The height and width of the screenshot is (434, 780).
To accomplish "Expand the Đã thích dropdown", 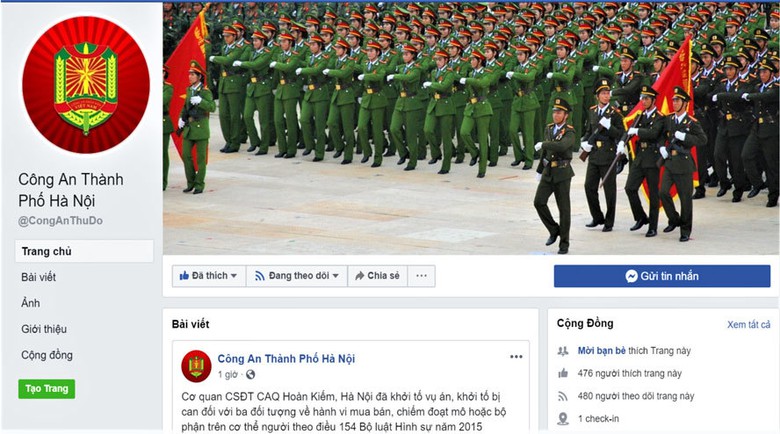I will [x=209, y=276].
